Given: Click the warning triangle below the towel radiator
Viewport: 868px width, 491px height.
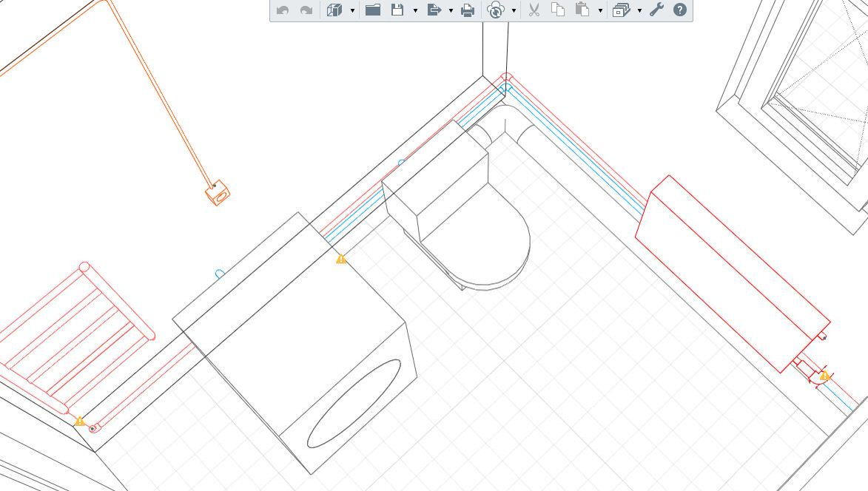Looking at the screenshot, I should click(80, 421).
